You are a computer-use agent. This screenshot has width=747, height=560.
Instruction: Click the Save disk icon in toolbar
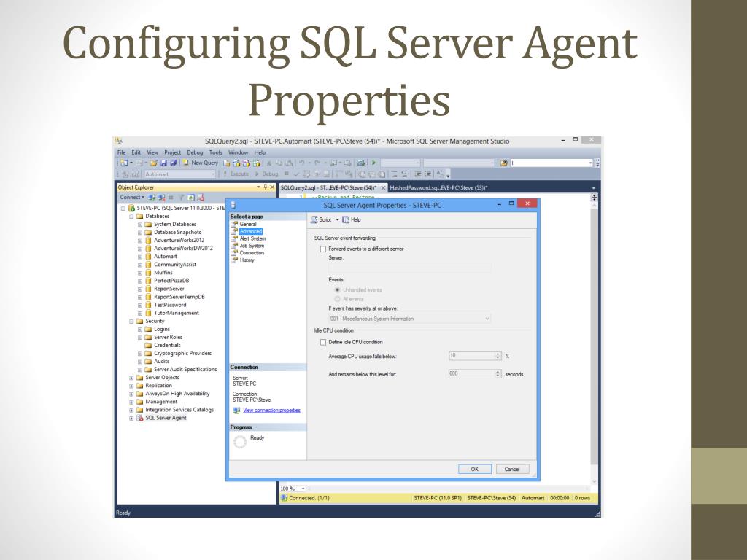[x=164, y=163]
